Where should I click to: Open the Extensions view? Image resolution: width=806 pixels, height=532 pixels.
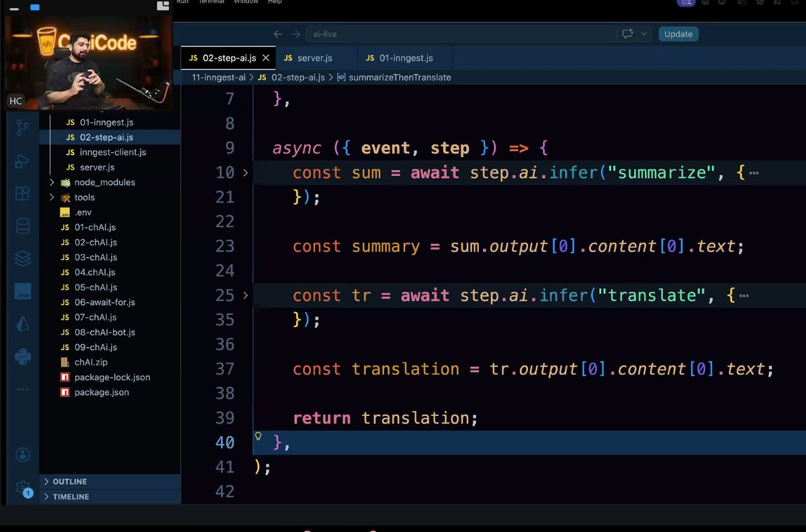pos(23,193)
